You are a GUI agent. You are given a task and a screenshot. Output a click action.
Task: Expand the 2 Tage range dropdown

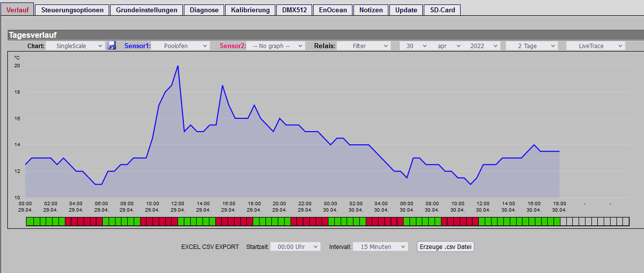point(532,46)
